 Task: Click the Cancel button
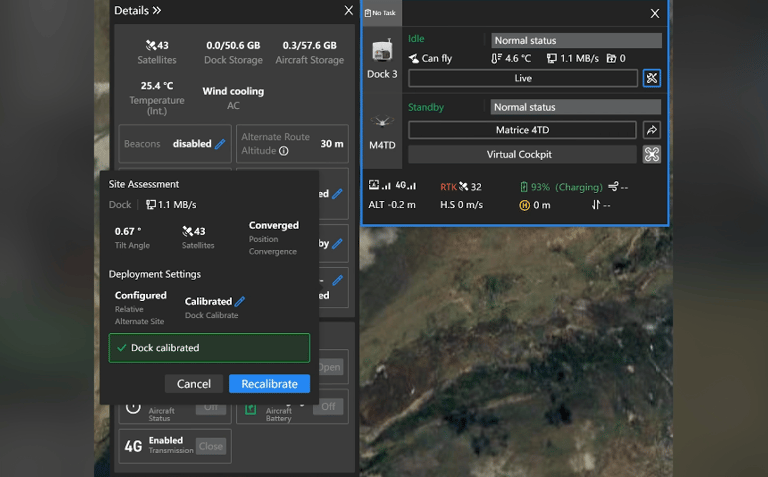pos(193,383)
